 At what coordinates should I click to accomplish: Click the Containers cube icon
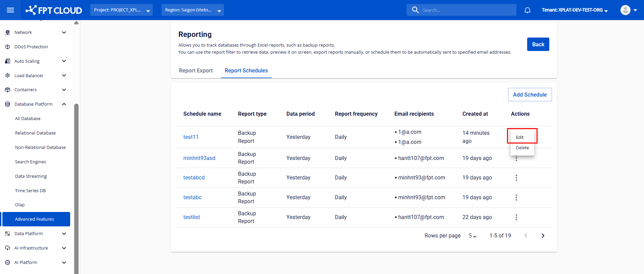[x=8, y=90]
